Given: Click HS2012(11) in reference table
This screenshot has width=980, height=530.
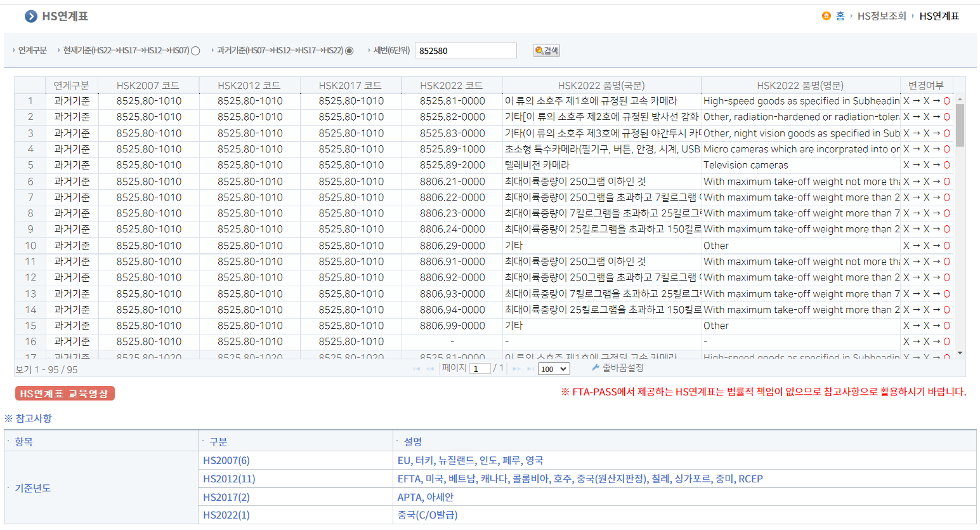Looking at the screenshot, I should [x=229, y=479].
